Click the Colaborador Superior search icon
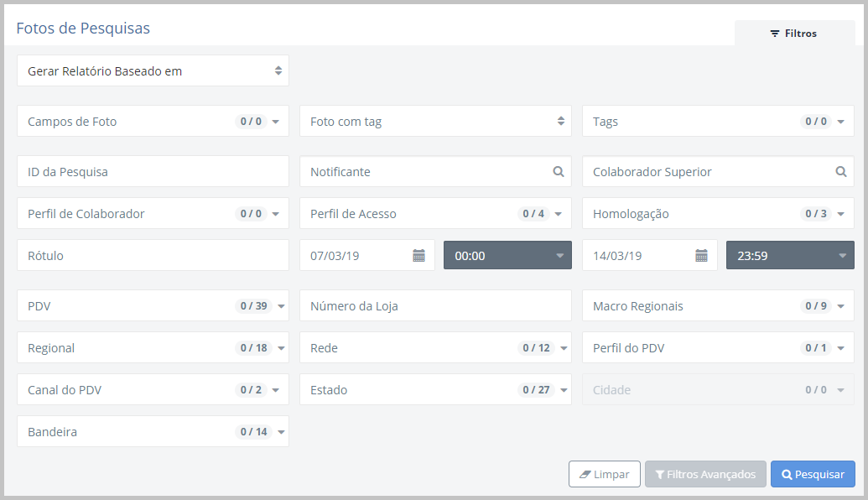This screenshot has width=868, height=500. pos(840,171)
